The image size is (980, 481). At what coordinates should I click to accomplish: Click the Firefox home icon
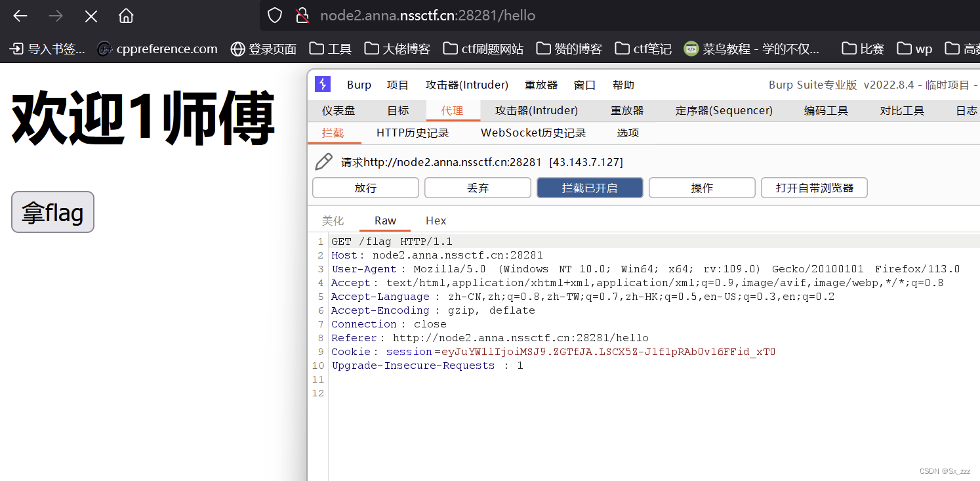[x=125, y=15]
